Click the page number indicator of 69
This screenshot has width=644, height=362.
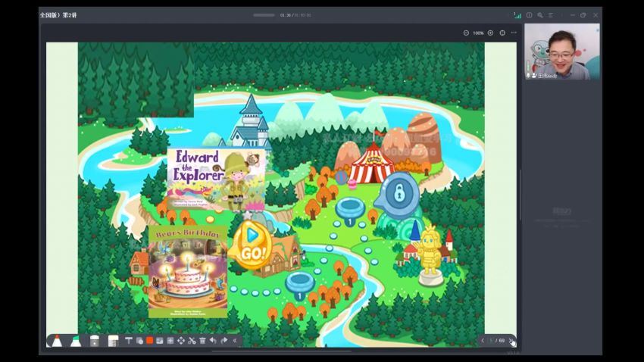[498, 341]
